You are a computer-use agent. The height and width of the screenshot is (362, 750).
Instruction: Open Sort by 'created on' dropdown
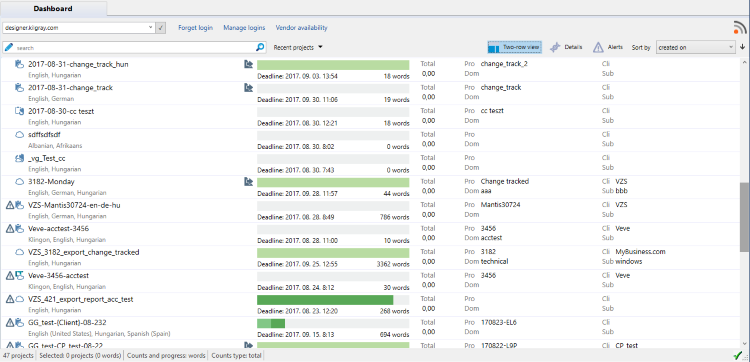(x=695, y=47)
